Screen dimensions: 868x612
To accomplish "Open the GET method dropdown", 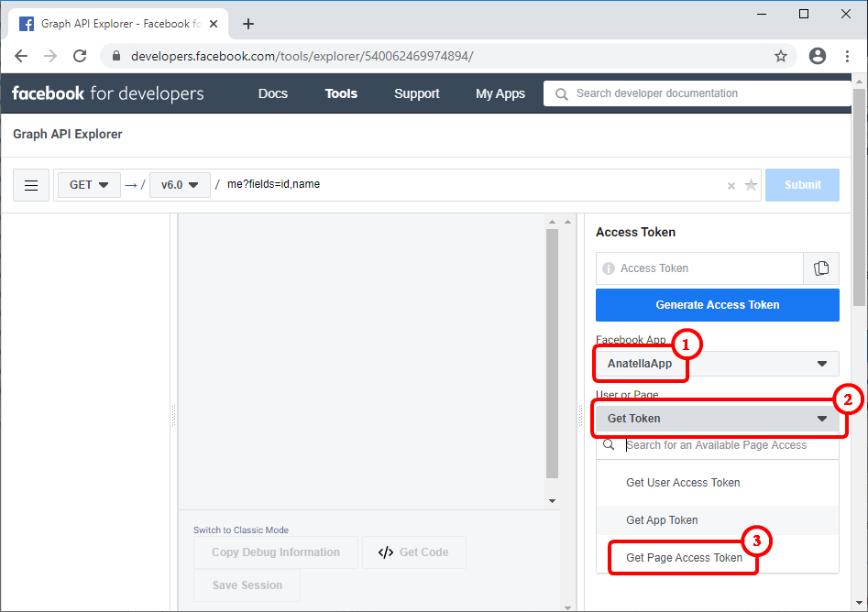I will coord(89,185).
